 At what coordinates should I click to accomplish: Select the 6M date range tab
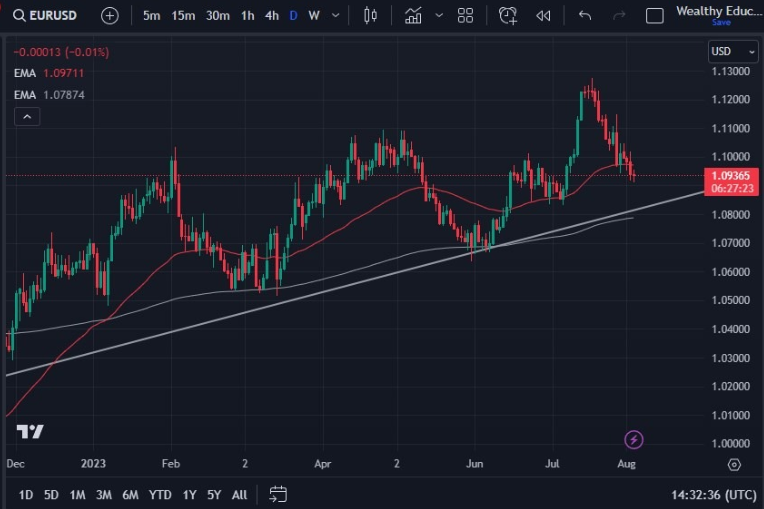(130, 494)
